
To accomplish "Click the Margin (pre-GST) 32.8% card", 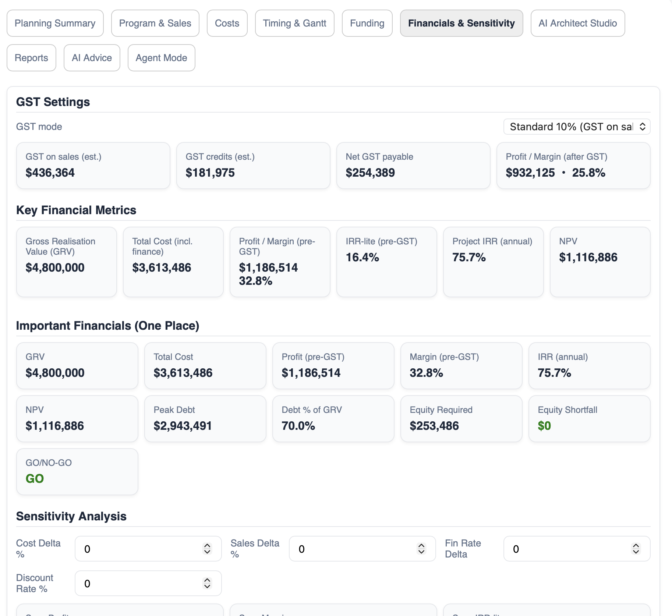I will coord(461,366).
